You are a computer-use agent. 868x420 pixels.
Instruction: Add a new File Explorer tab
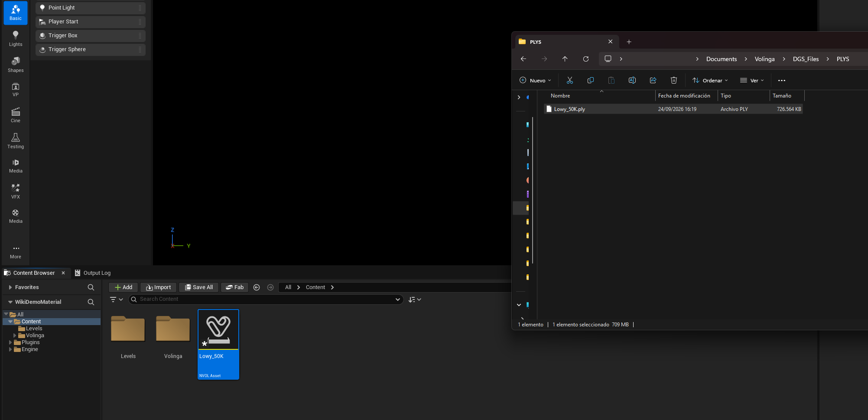[629, 42]
